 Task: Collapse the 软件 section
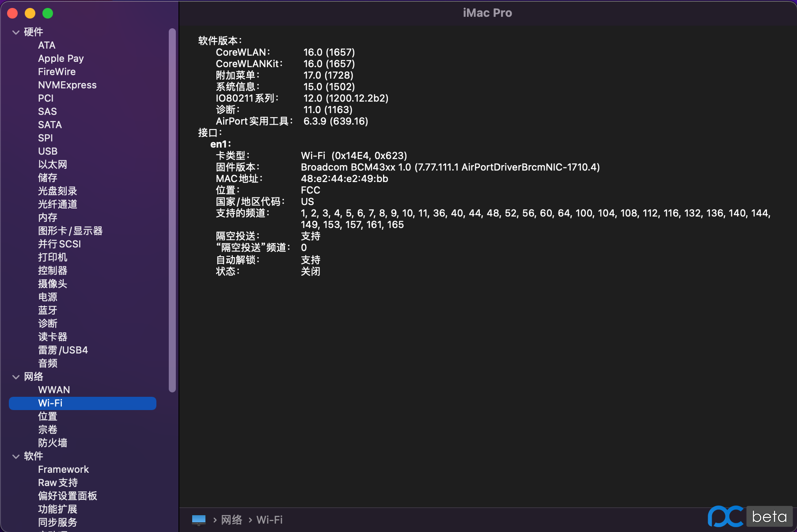pos(16,456)
